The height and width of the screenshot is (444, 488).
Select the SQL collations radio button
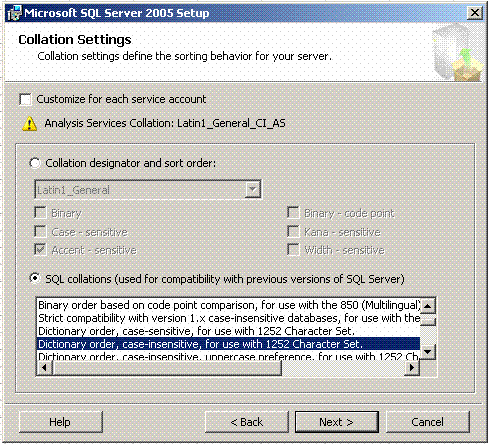[x=35, y=278]
